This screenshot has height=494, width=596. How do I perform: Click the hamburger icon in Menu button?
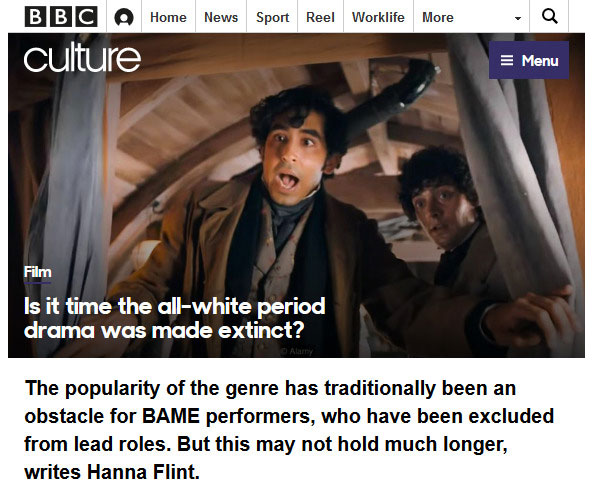point(507,60)
